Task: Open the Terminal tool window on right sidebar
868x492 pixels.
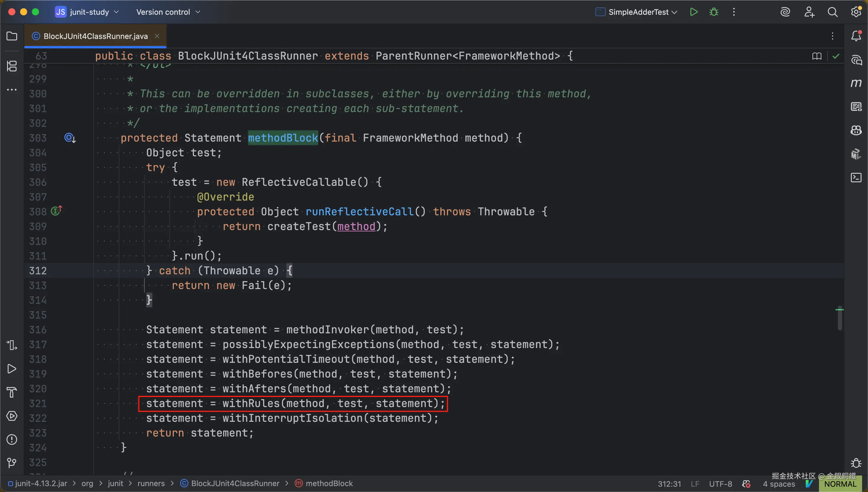Action: pyautogui.click(x=856, y=178)
